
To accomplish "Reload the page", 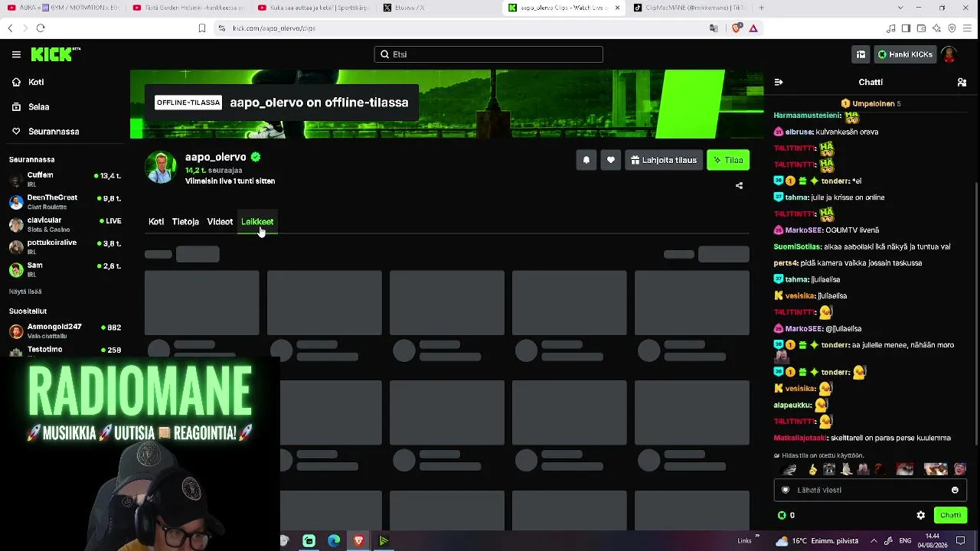I will [41, 28].
